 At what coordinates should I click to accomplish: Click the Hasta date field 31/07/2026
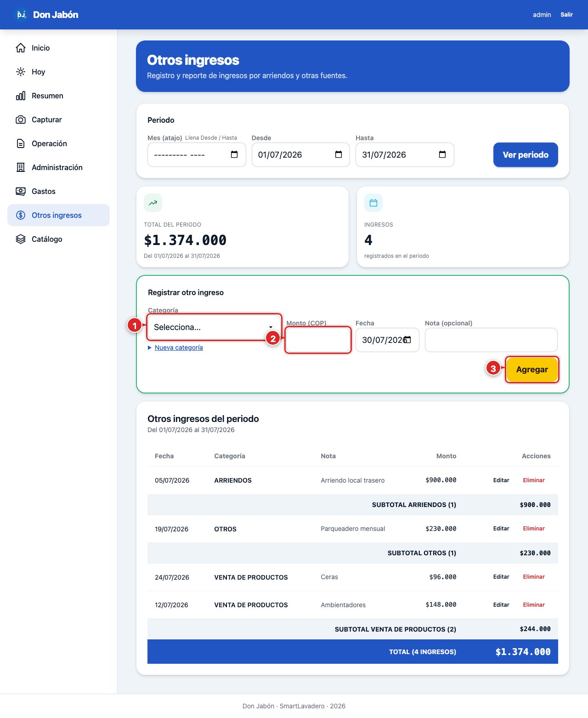[x=405, y=154]
